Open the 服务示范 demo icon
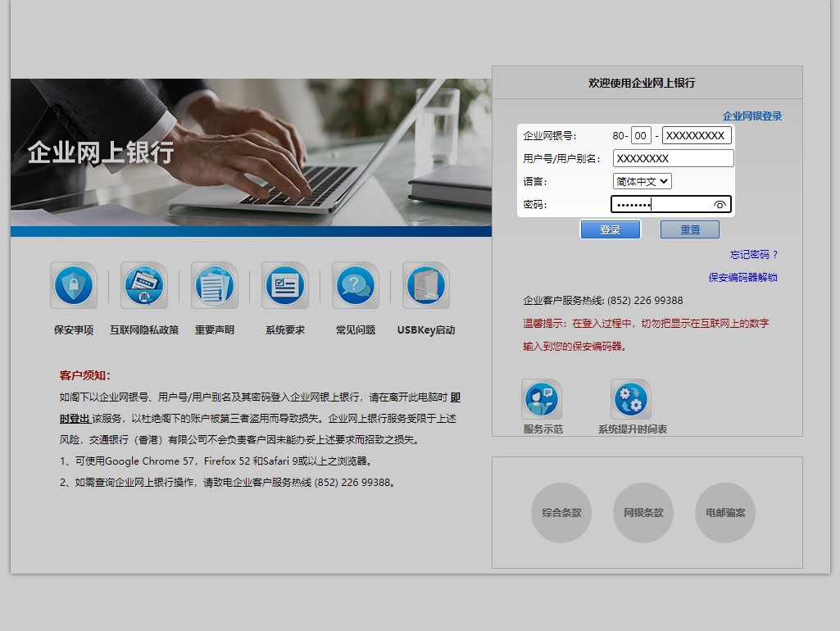Image resolution: width=840 pixels, height=631 pixels. point(542,400)
